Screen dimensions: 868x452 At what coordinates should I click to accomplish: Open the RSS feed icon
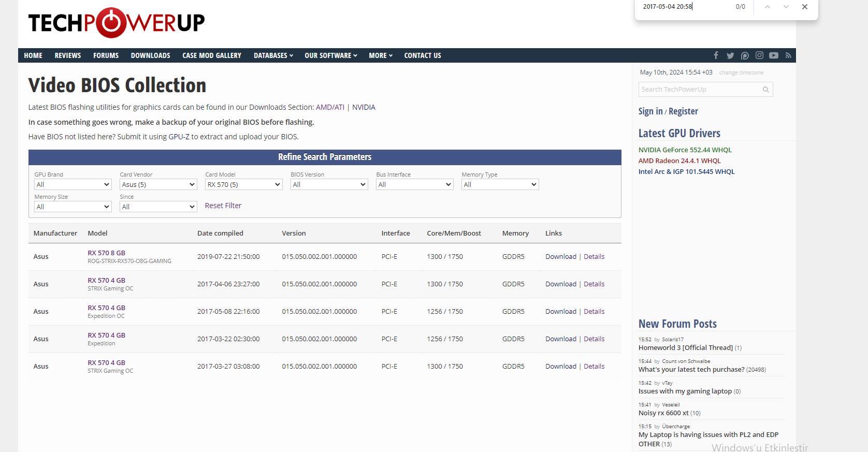pos(788,55)
